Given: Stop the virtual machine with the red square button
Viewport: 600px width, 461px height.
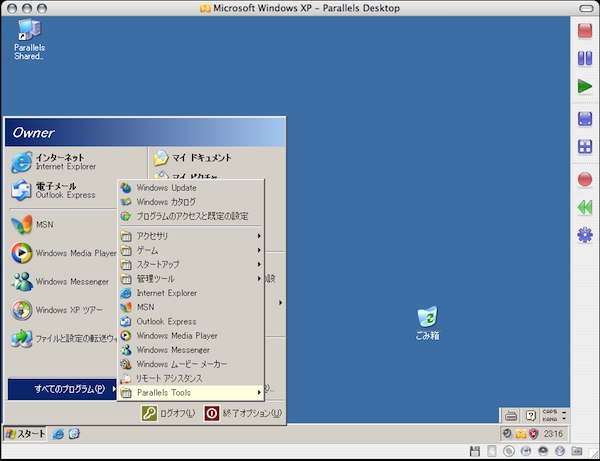Looking at the screenshot, I should coord(585,31).
